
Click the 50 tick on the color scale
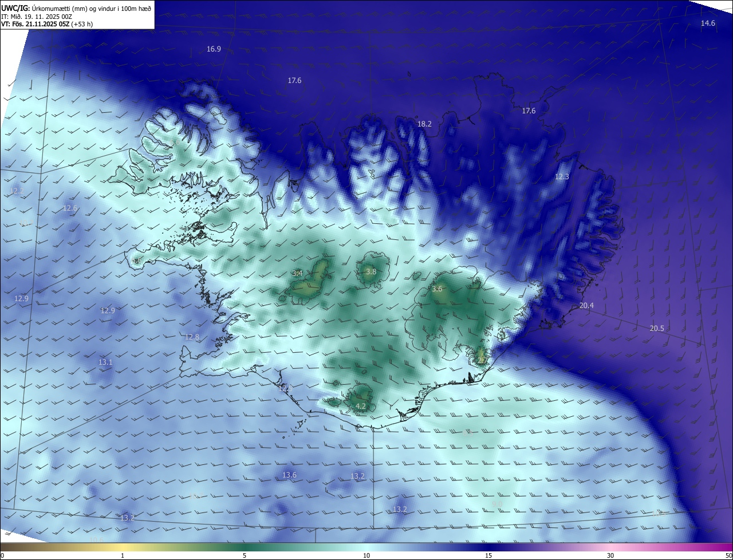tap(728, 555)
